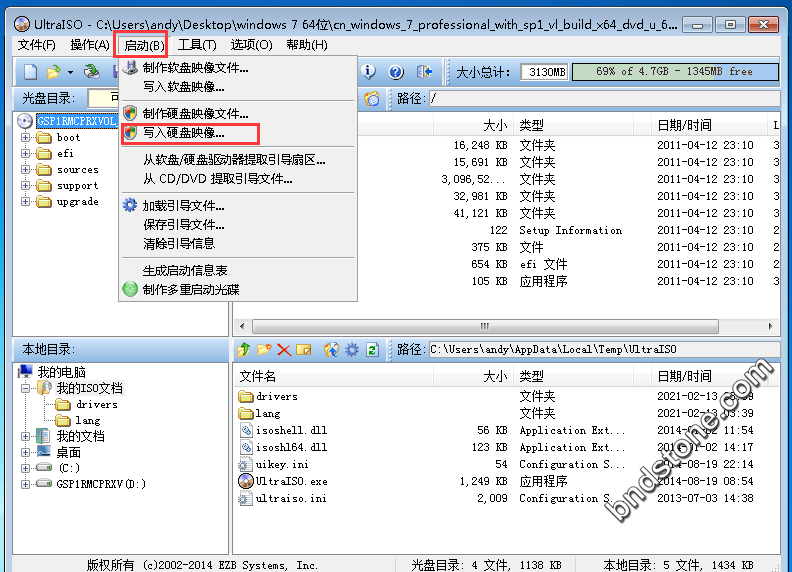Screen dimensions: 792x572
Task: Choose 清除引导信息 menu entry
Action: (238, 244)
